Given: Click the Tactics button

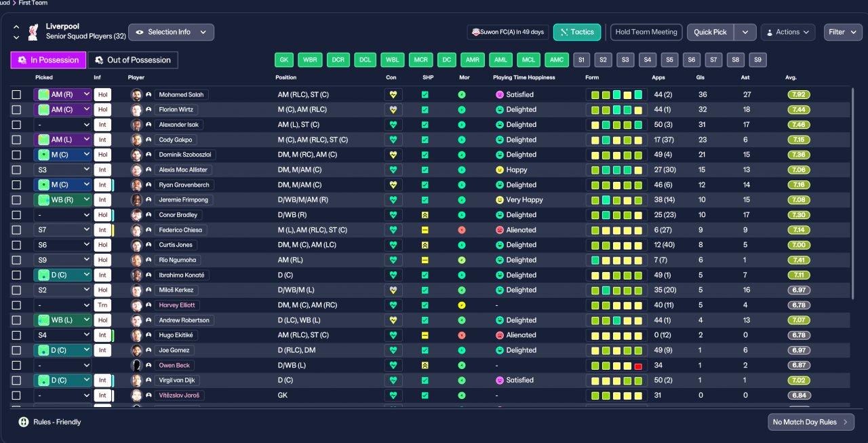Looking at the screenshot, I should (577, 32).
